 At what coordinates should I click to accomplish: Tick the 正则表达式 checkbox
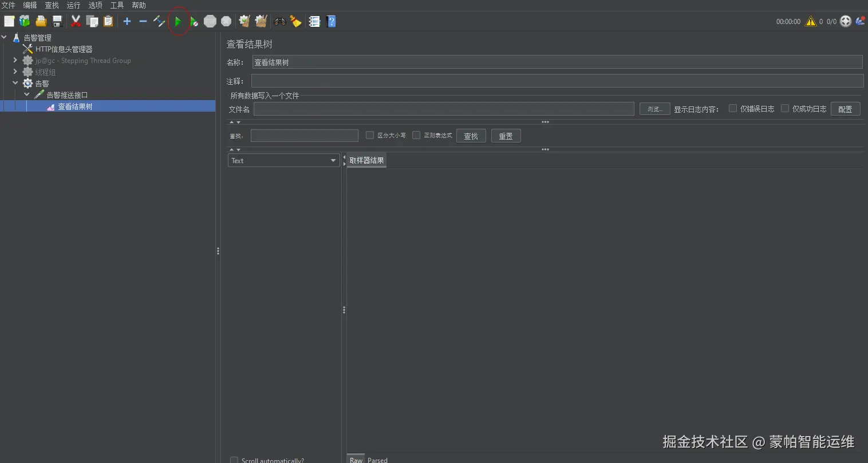(x=416, y=135)
